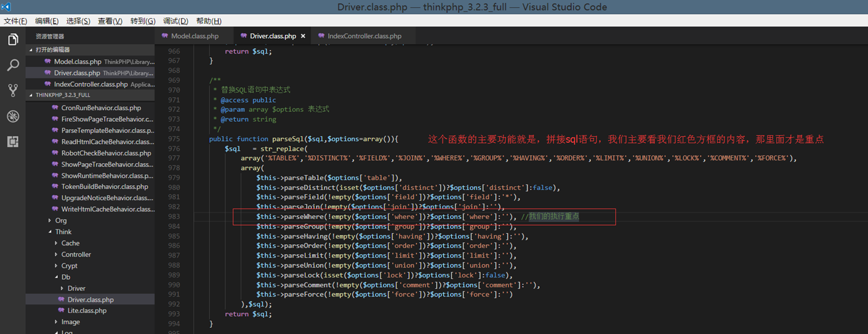Open the Source Control (Git) view
Screen dimensions: 868x334
[x=12, y=90]
